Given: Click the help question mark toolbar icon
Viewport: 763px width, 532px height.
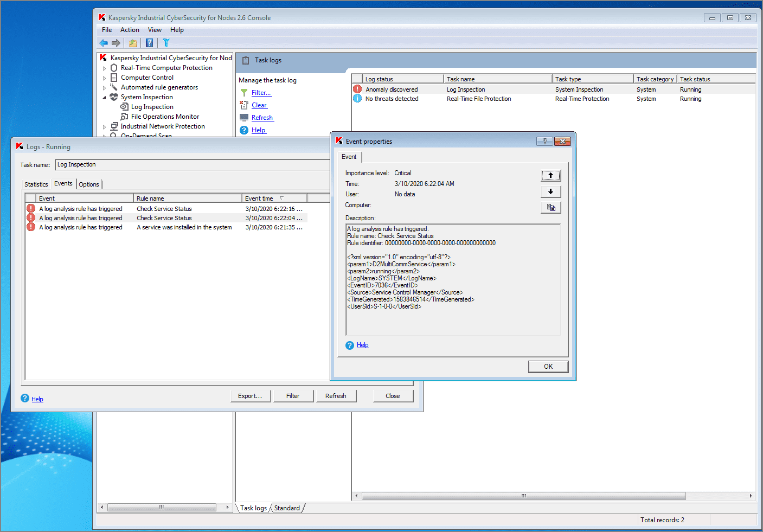Looking at the screenshot, I should 149,43.
